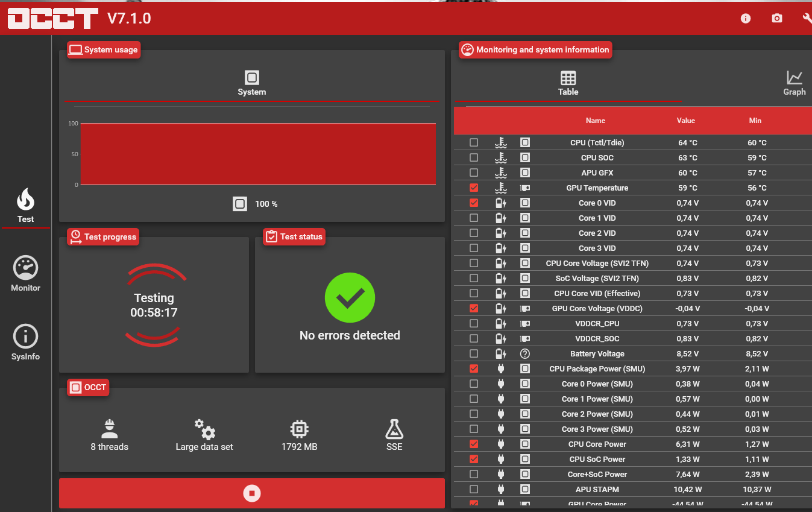Uncheck the CPU SoC Power checkbox
This screenshot has width=812, height=512.
[474, 459]
